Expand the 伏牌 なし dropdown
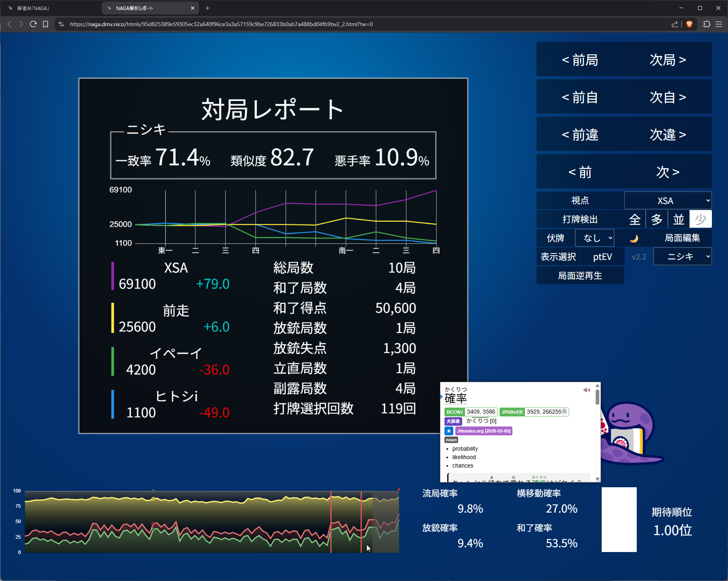Screen dimensions: 728x581 (594, 238)
